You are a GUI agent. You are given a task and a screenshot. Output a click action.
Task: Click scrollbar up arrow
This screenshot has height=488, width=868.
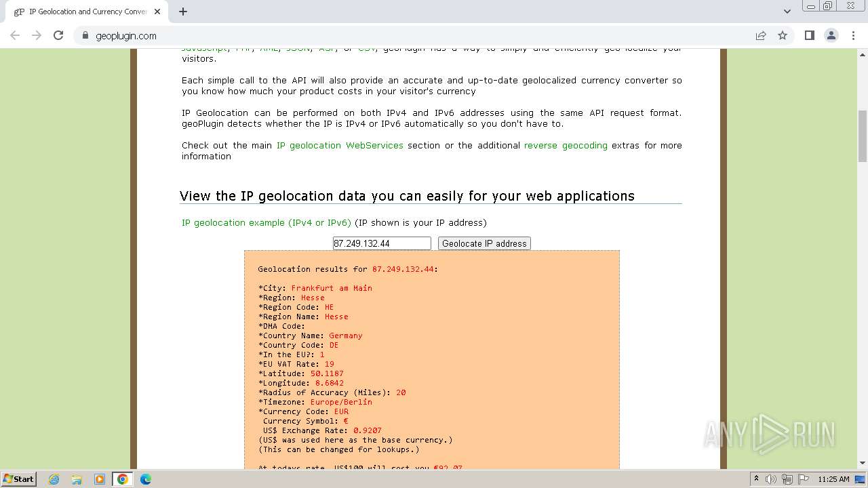(x=863, y=54)
